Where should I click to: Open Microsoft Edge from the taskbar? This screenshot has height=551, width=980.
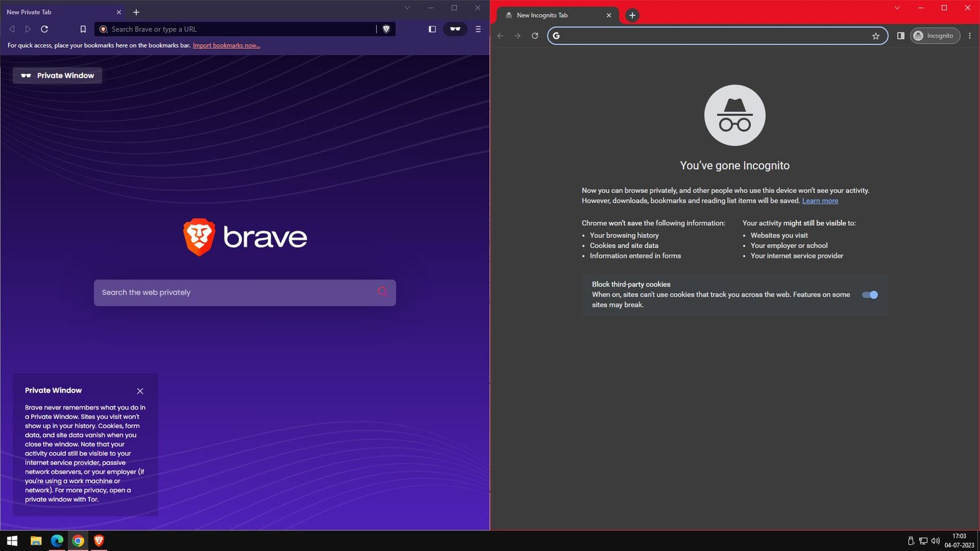(57, 541)
